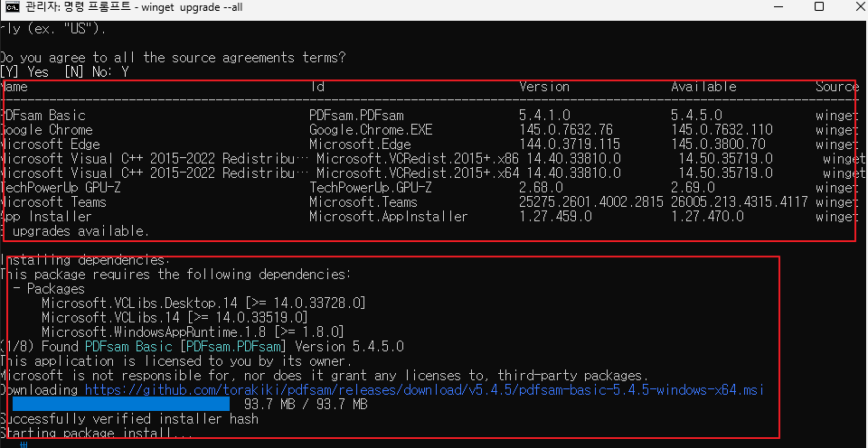Select Chrome available version 145.0.7632.110
The image size is (868, 448).
722,130
